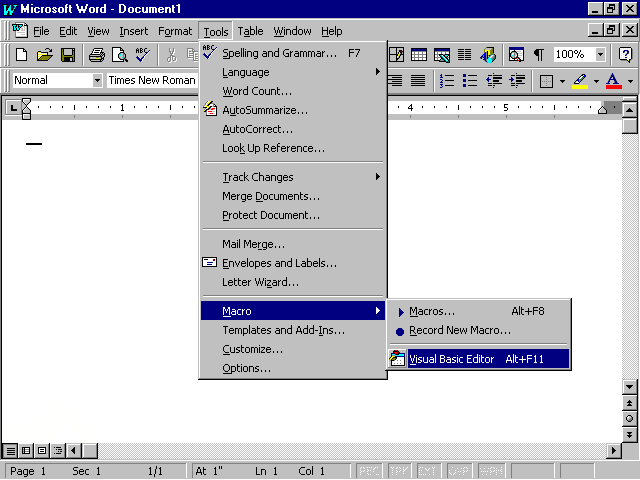Click the Cut scissors icon

pos(172,55)
